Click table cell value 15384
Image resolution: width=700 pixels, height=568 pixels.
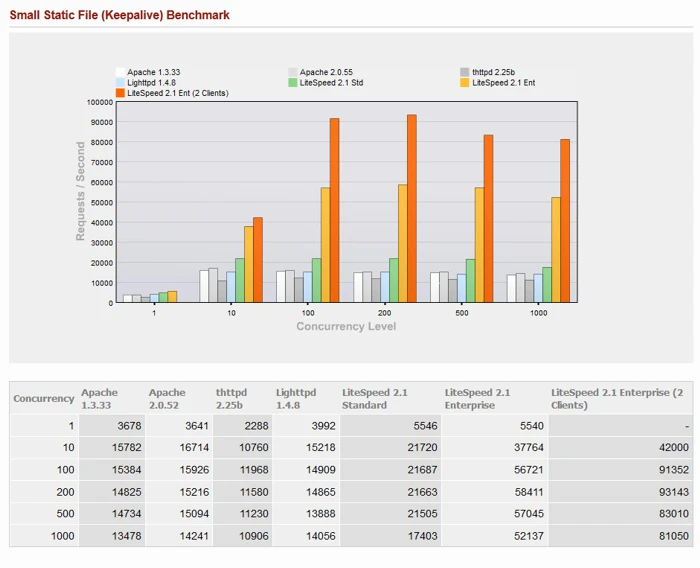(x=127, y=469)
